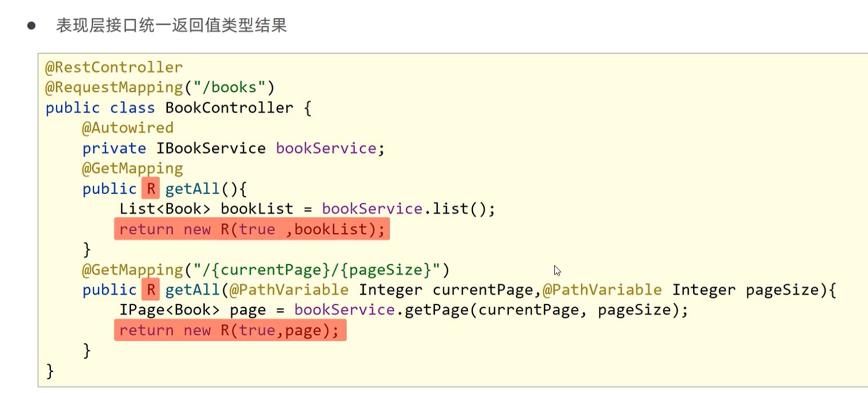Click the "Integer pageSize" method parameter
The width and height of the screenshot is (868, 393).
tap(745, 290)
